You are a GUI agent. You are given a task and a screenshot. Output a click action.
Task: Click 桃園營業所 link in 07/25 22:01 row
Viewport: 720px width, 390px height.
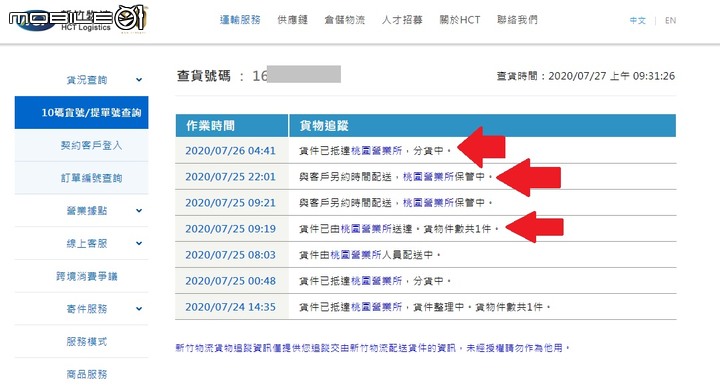point(428,177)
